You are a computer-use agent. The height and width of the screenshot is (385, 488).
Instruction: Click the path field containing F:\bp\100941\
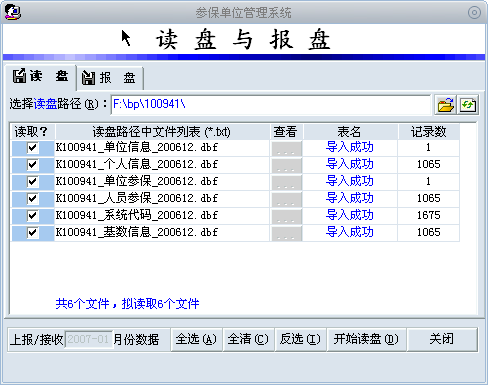point(270,105)
